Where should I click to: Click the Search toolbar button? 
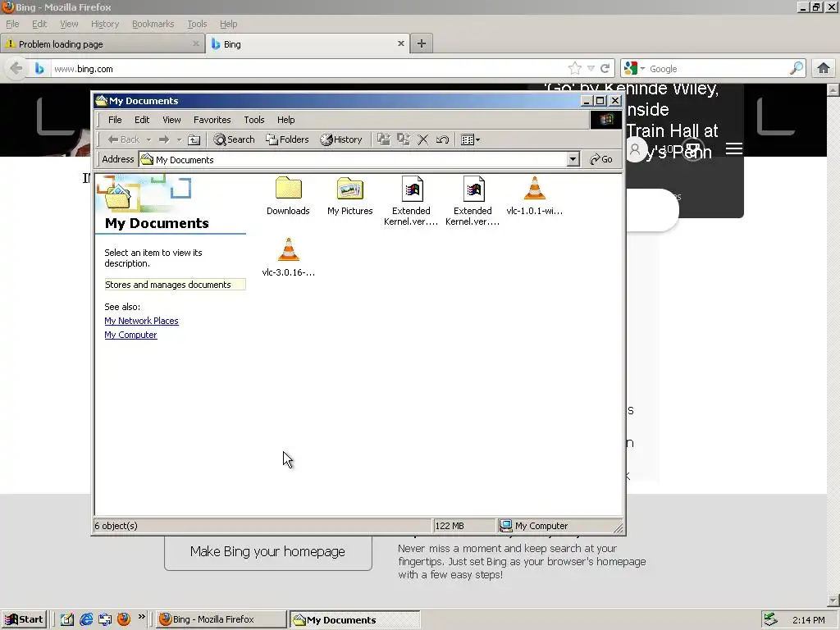(234, 139)
